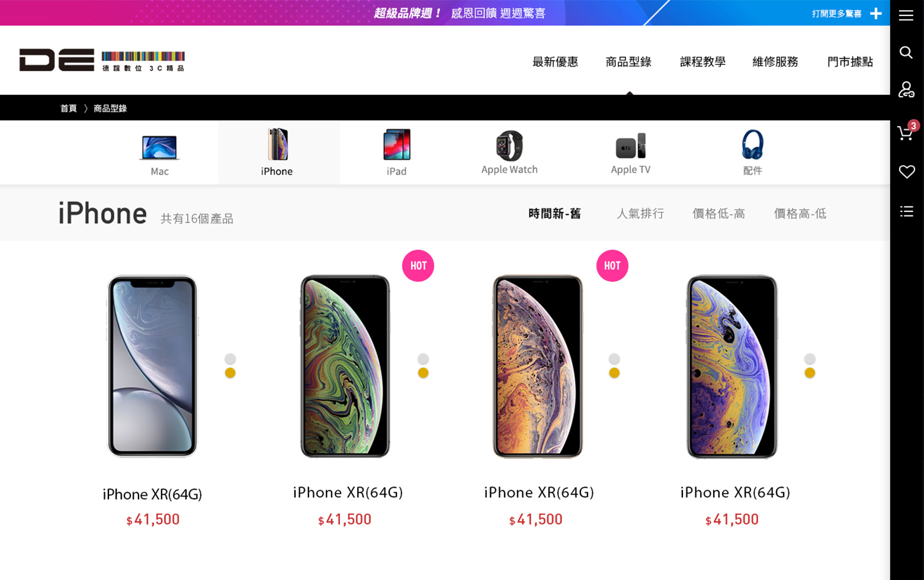Screen dimensions: 924x580
Task: Open the hamburger menu icon
Action: (x=906, y=15)
